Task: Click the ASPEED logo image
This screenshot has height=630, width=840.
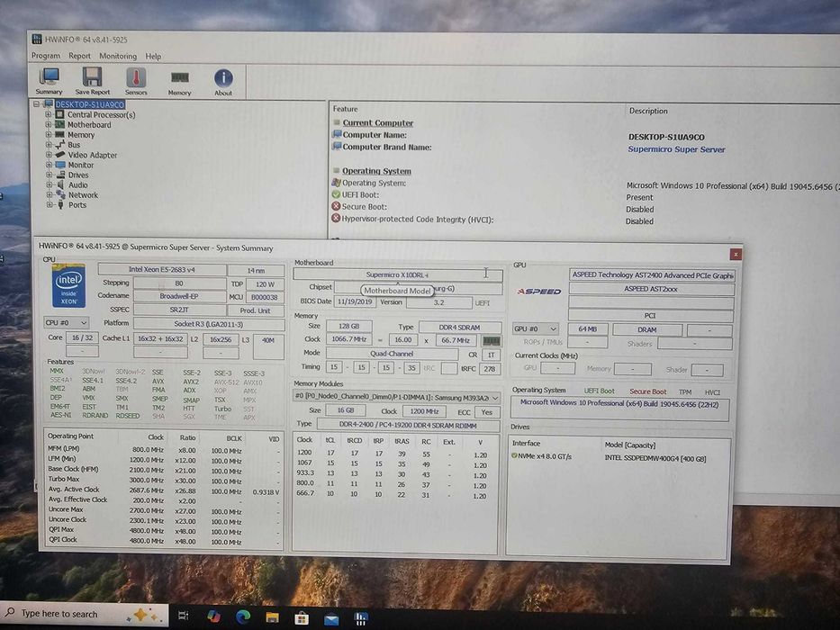Action: [538, 292]
